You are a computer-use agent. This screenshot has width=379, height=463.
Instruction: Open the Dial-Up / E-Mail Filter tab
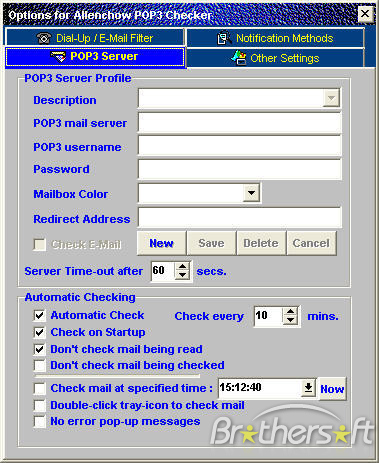(x=95, y=38)
